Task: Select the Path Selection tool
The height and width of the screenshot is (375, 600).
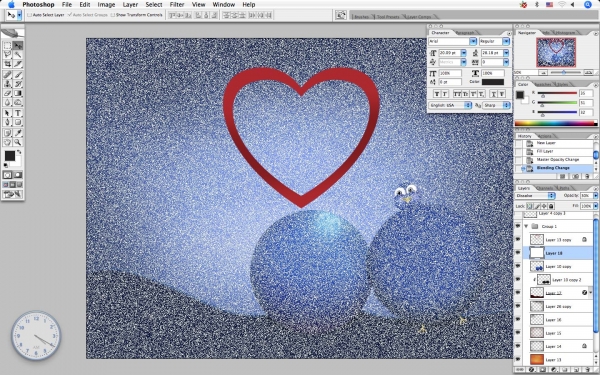Action: (7, 113)
